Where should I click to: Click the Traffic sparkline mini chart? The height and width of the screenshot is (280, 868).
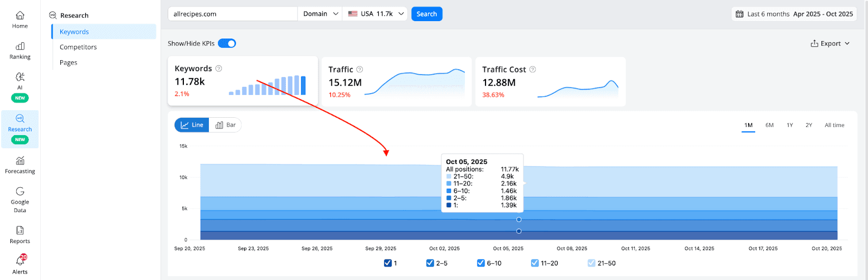tap(415, 82)
